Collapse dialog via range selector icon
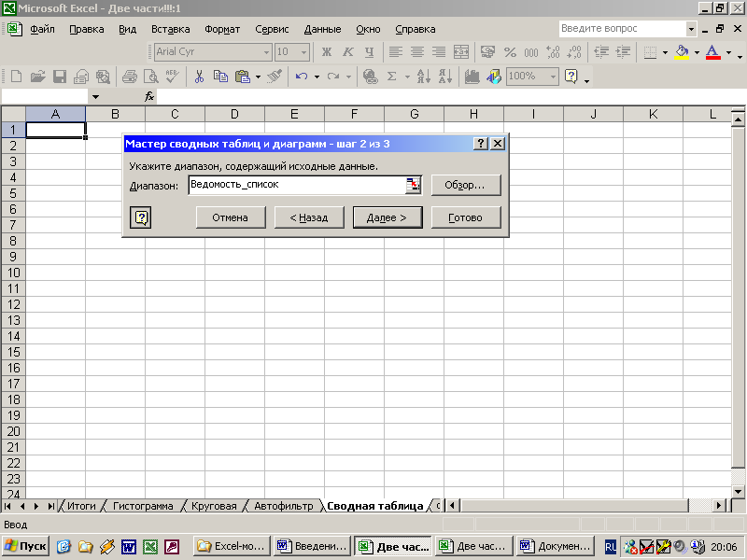 pos(413,185)
